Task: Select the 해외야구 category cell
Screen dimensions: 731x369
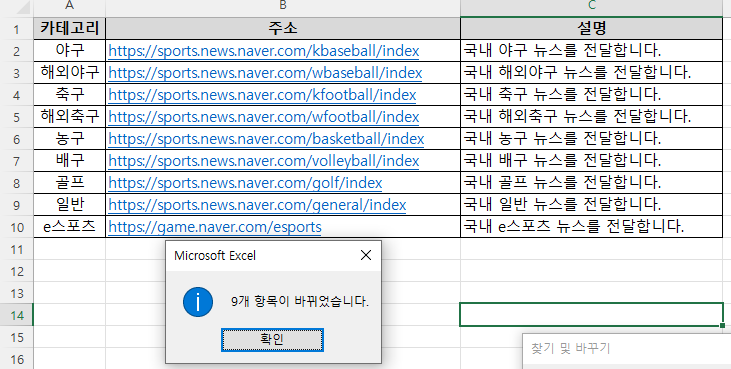Action: (x=69, y=73)
